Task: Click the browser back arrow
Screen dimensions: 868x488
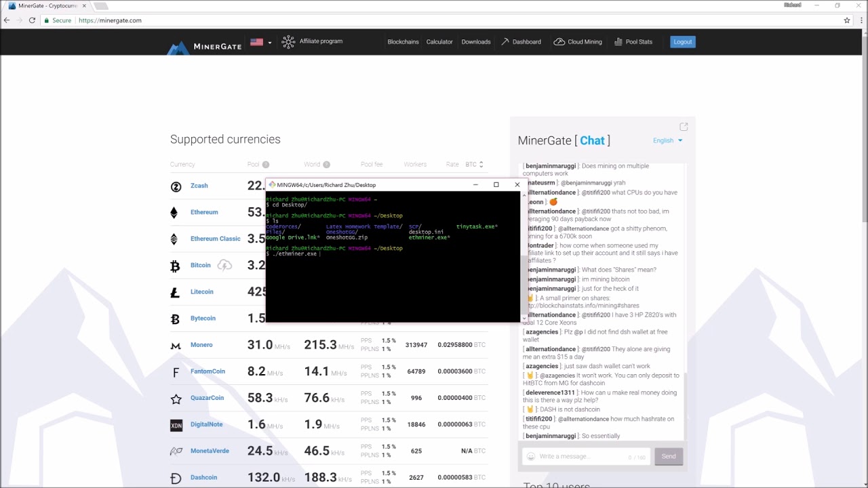Action: [x=7, y=20]
